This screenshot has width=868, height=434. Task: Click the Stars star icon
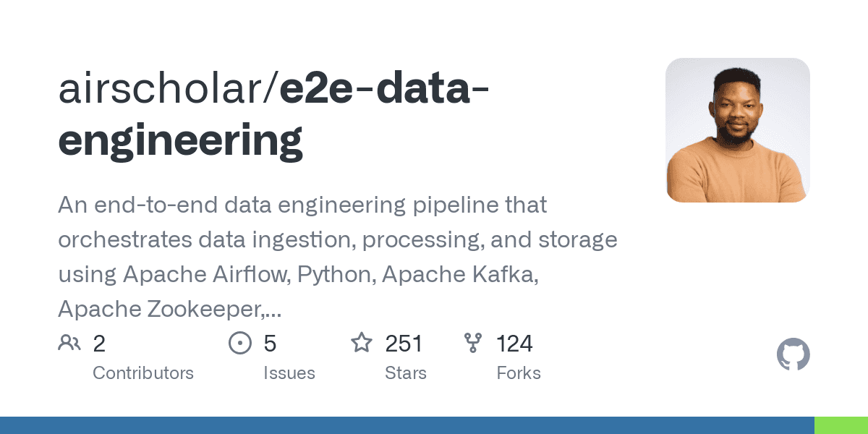click(362, 342)
